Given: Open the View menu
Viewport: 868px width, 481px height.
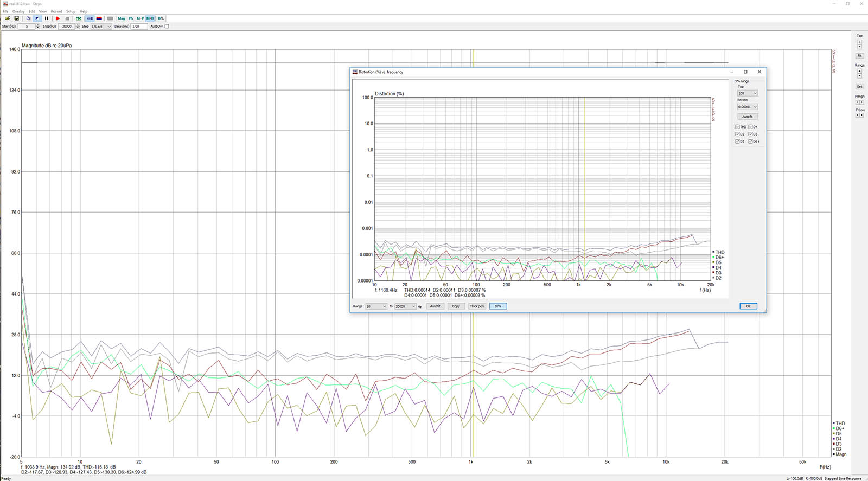Looking at the screenshot, I should point(43,11).
